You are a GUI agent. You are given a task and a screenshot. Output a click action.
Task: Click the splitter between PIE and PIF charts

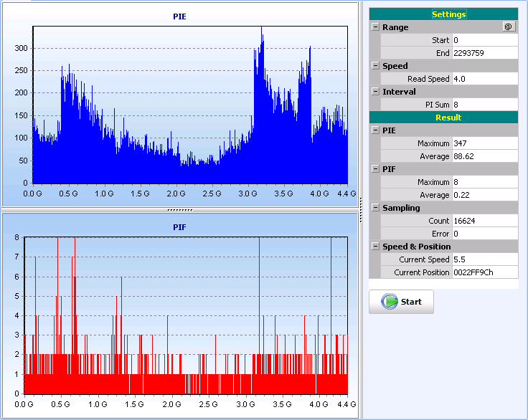[179, 210]
